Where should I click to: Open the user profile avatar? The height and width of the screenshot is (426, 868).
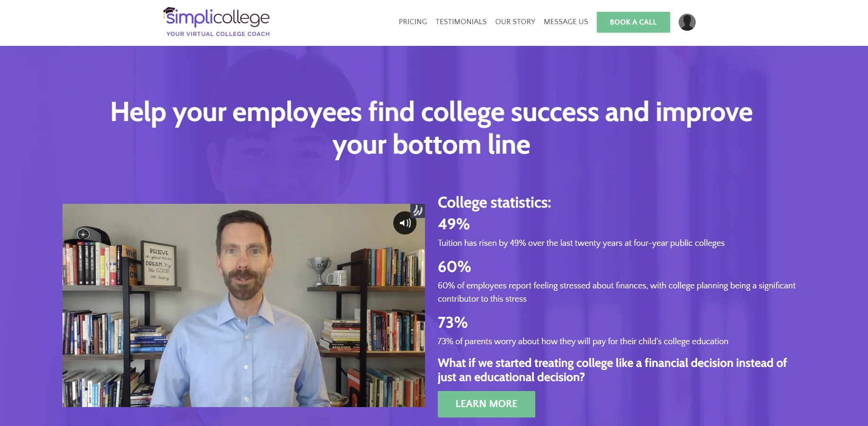687,22
